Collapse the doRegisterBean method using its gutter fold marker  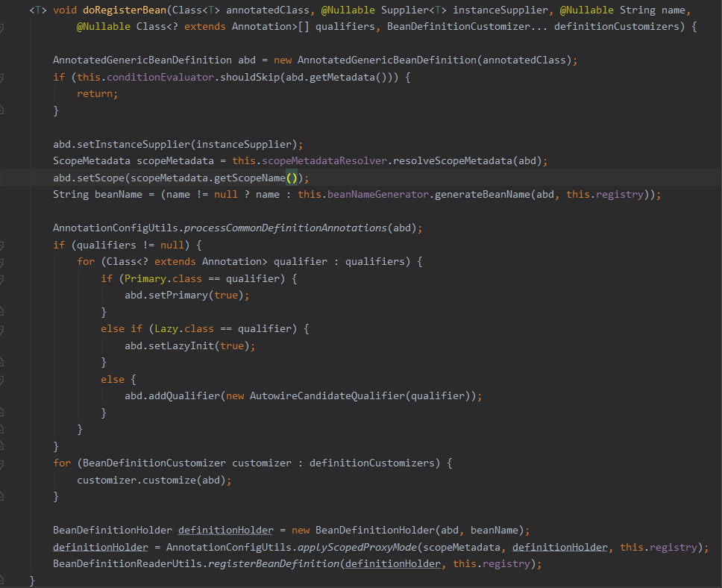point(1,29)
